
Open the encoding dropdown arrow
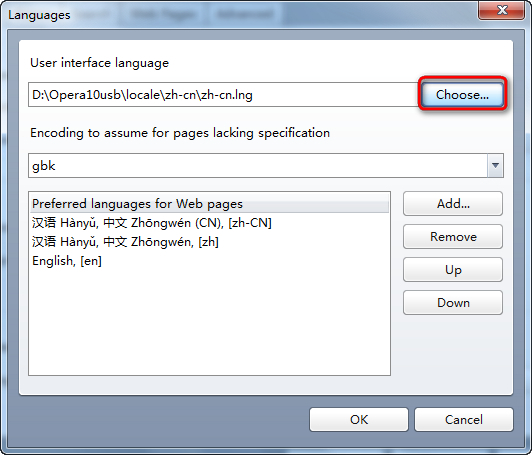point(495,165)
